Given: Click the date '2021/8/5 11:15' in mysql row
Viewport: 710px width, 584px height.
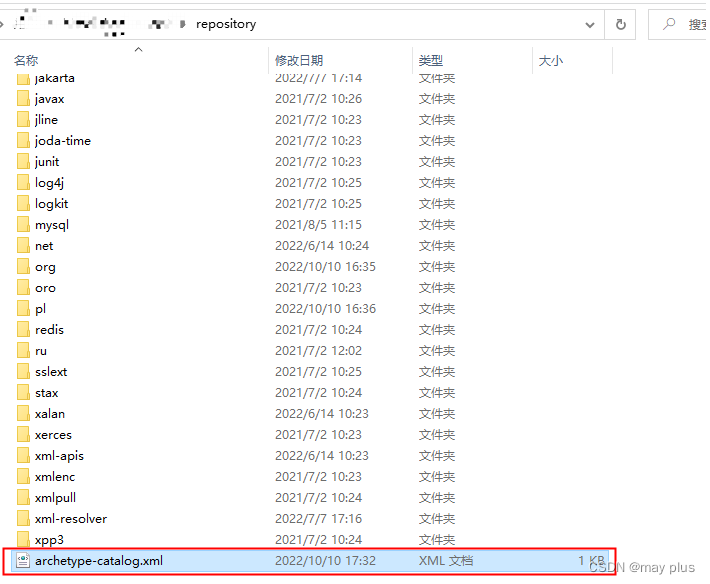Looking at the screenshot, I should (318, 225).
